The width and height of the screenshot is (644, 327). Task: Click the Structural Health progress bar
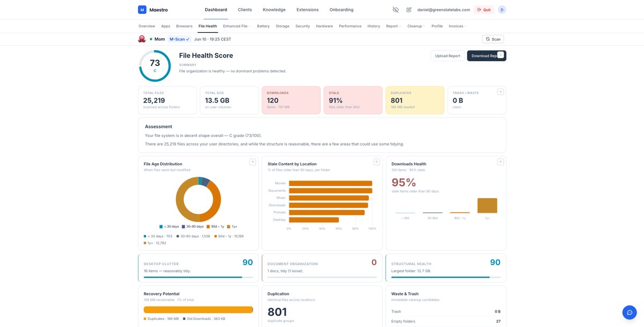tap(445, 278)
